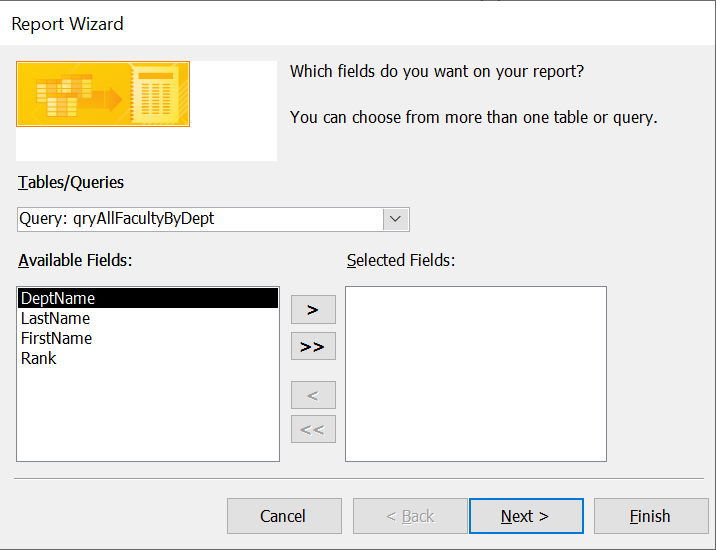Click inside the empty Selected Fields box
The height and width of the screenshot is (550, 716).
click(476, 374)
